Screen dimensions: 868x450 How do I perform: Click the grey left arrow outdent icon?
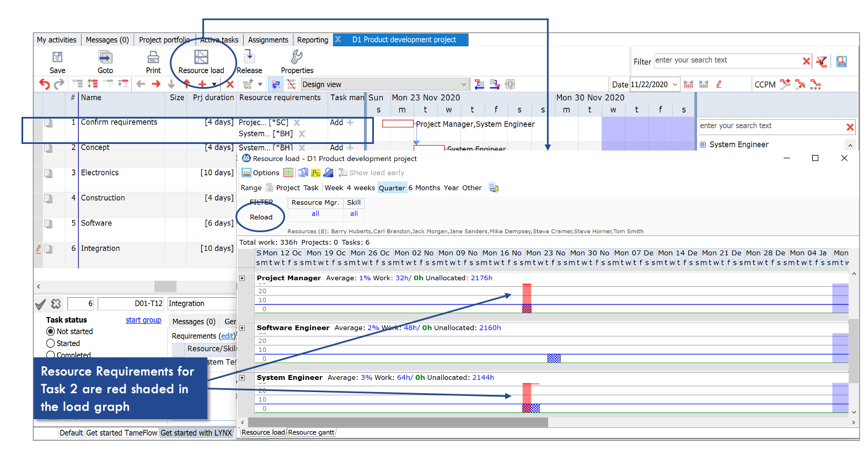tap(141, 84)
